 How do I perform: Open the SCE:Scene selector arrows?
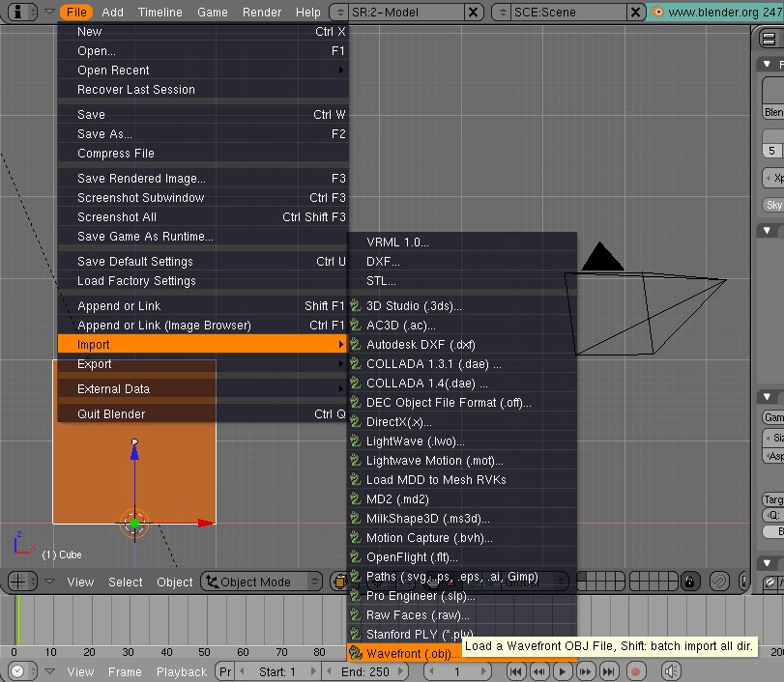point(503,12)
